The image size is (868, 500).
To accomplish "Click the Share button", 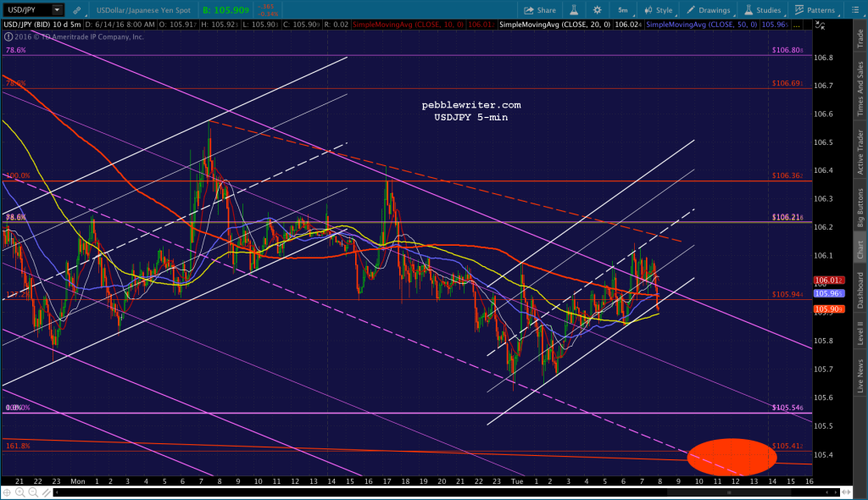I will (x=540, y=10).
